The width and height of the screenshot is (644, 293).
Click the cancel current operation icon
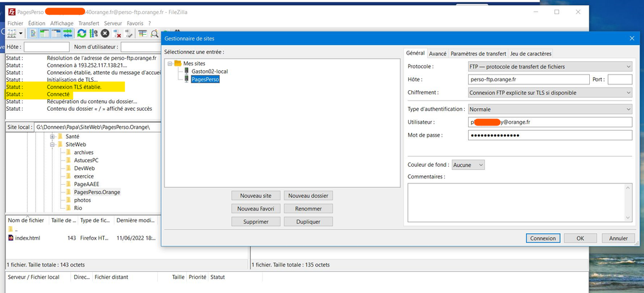pyautogui.click(x=105, y=33)
